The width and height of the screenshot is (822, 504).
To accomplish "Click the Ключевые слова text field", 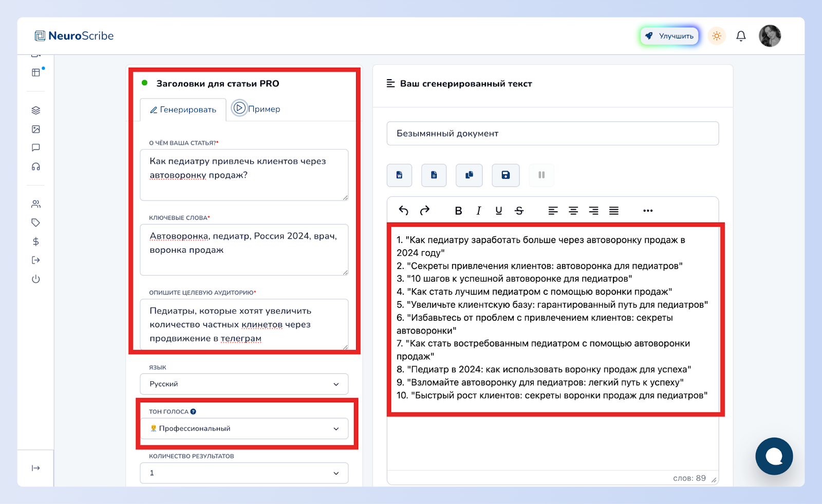I will [244, 250].
